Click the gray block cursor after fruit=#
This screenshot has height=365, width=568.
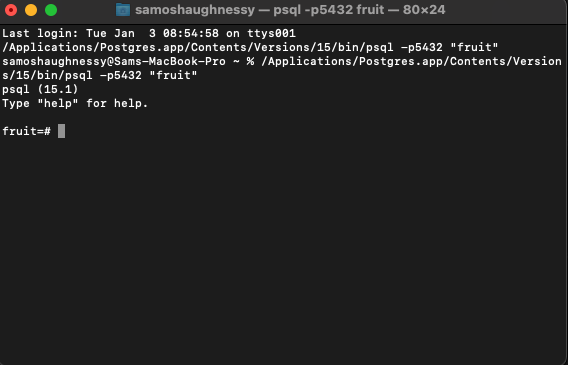pyautogui.click(x=62, y=131)
